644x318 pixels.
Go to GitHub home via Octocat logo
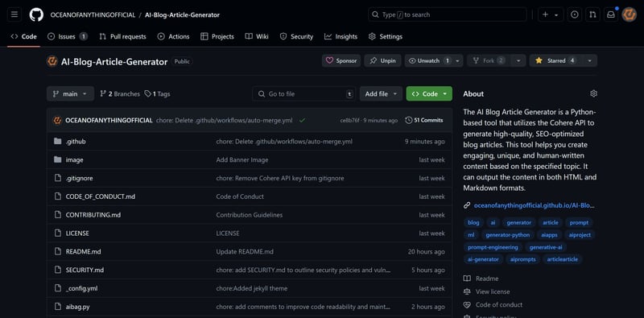click(x=36, y=14)
